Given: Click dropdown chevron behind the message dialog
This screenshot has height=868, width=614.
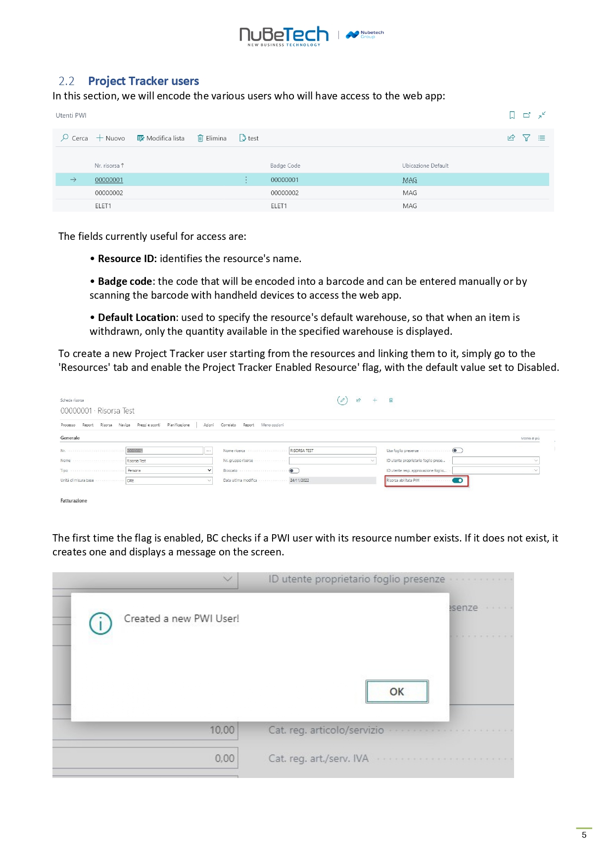Looking at the screenshot, I should pyautogui.click(x=228, y=579).
